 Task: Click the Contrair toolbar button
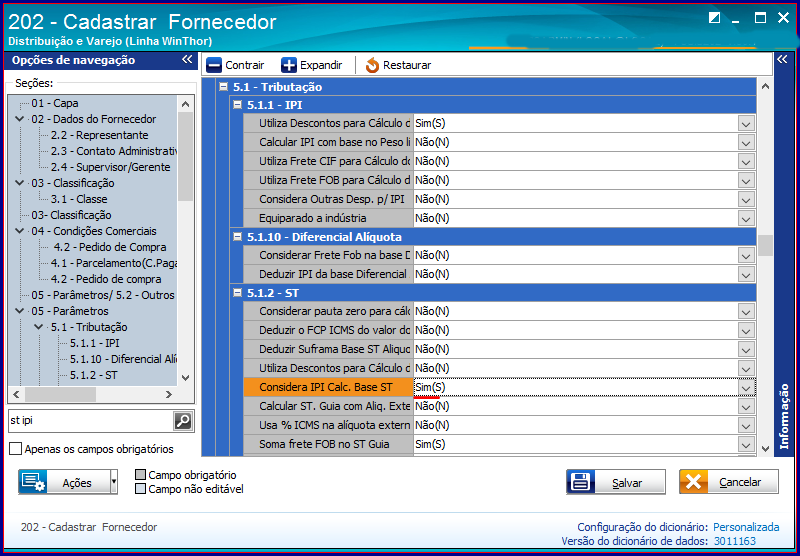(x=235, y=65)
